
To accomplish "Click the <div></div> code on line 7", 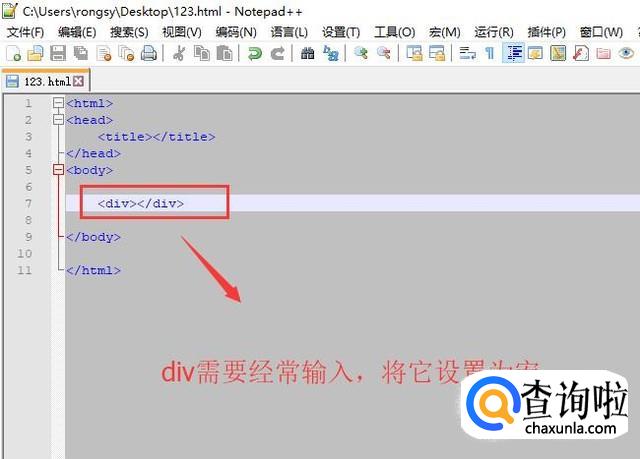I will click(141, 203).
